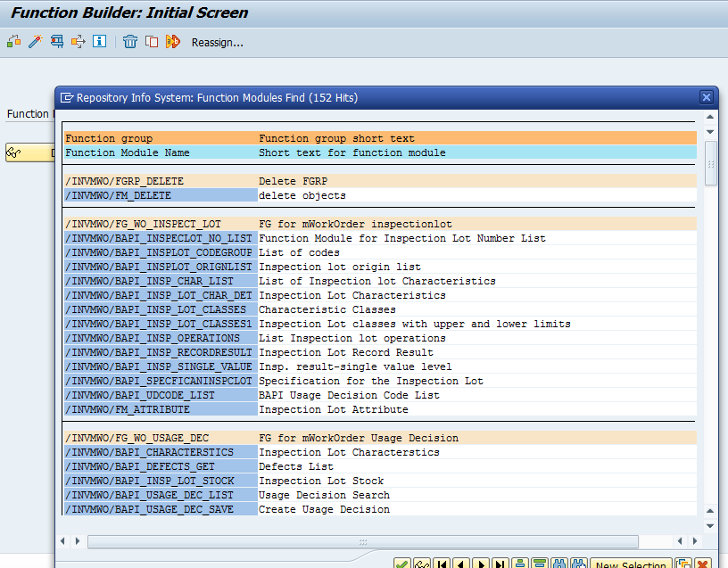Click the magic wand test icon
The image size is (728, 568).
point(36,41)
